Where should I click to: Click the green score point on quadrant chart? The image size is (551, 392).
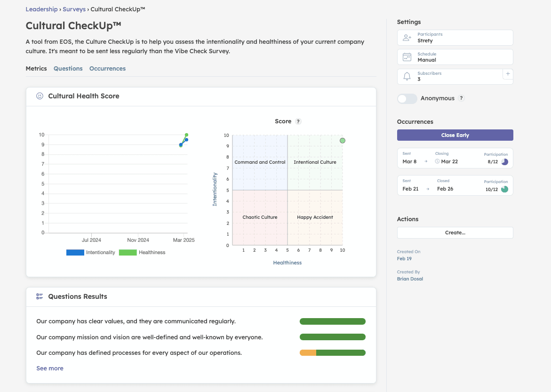[343, 141]
